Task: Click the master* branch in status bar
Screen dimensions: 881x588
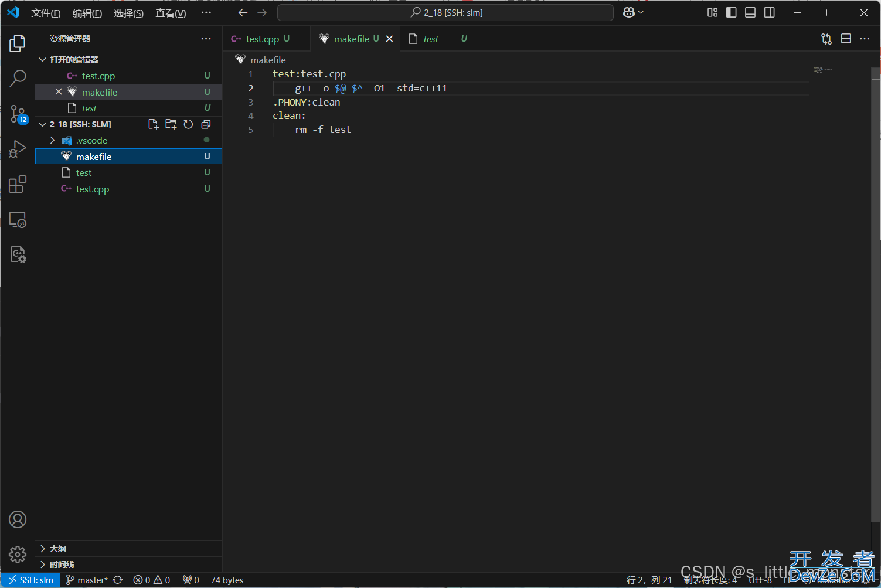Action: point(87,580)
